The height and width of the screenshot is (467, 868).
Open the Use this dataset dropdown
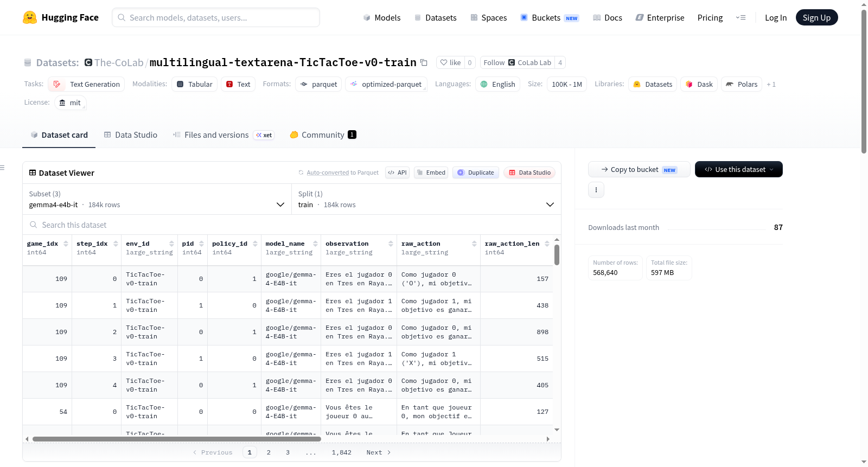pyautogui.click(x=739, y=169)
